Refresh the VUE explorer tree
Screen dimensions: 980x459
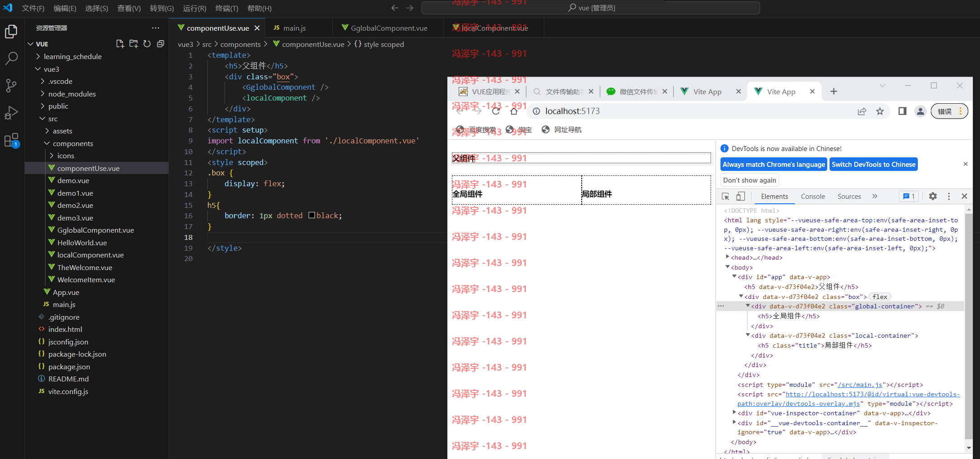[147, 44]
